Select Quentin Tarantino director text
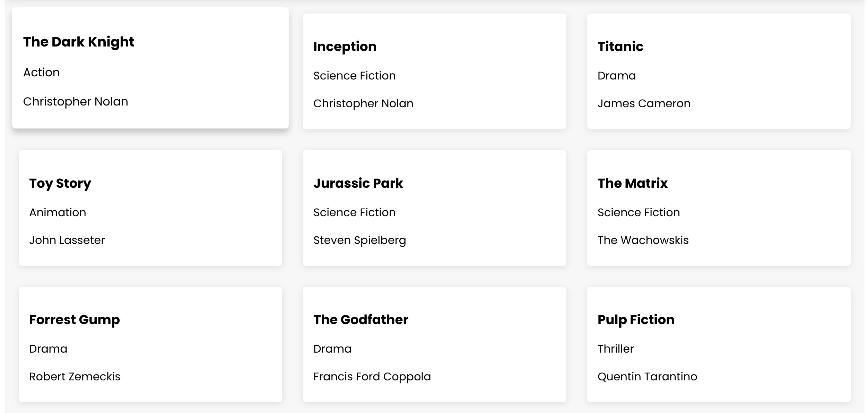This screenshot has width=868, height=413. coord(647,377)
